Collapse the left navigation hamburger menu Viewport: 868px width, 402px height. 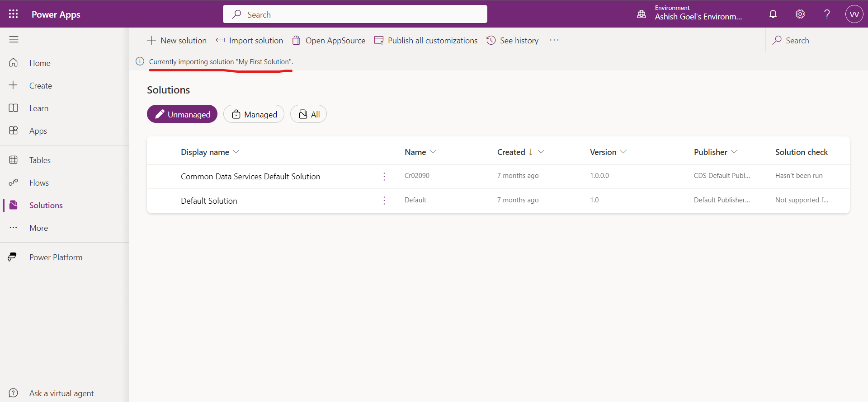pyautogui.click(x=14, y=40)
